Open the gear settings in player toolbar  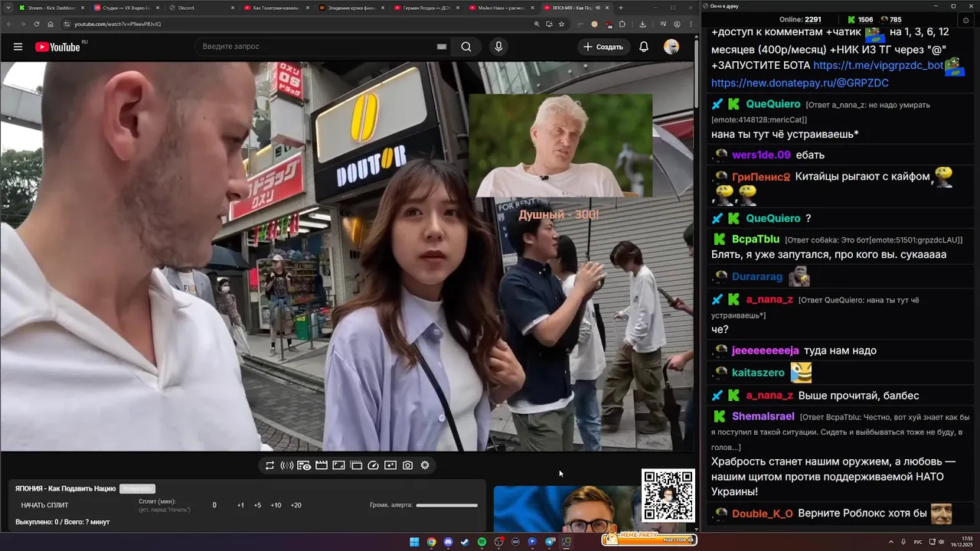click(425, 465)
